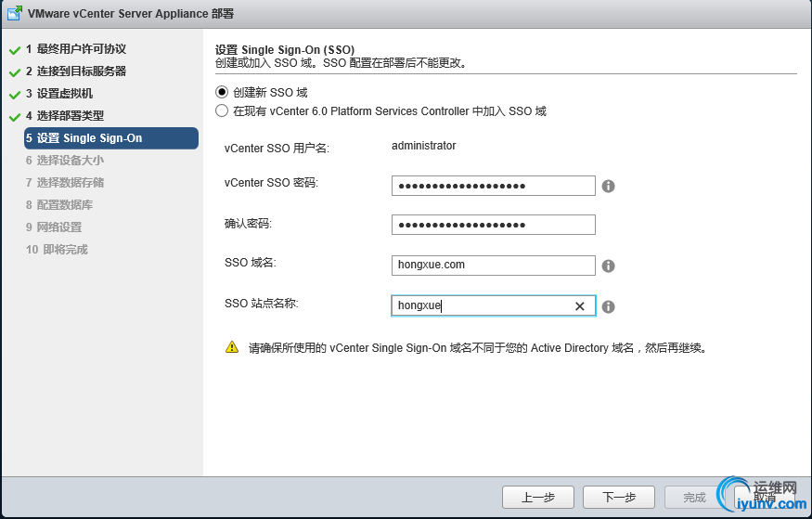
Task: Click the yellow warning triangle icon
Action: [x=232, y=348]
